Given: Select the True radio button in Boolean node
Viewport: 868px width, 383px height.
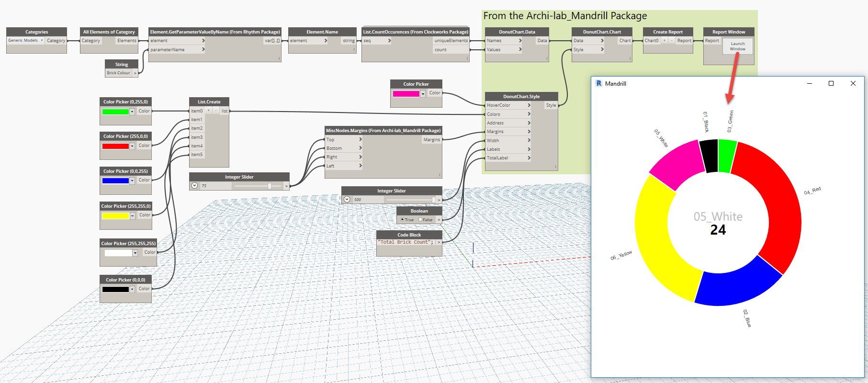Looking at the screenshot, I should (402, 220).
